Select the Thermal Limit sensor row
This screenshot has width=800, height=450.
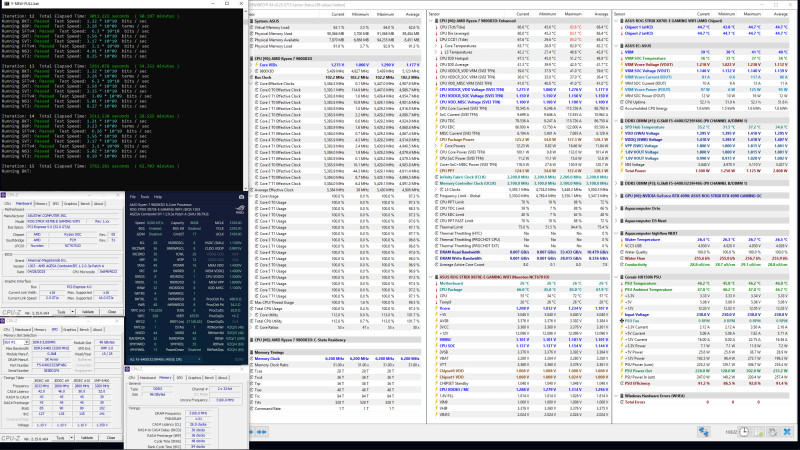pyautogui.click(x=520, y=227)
